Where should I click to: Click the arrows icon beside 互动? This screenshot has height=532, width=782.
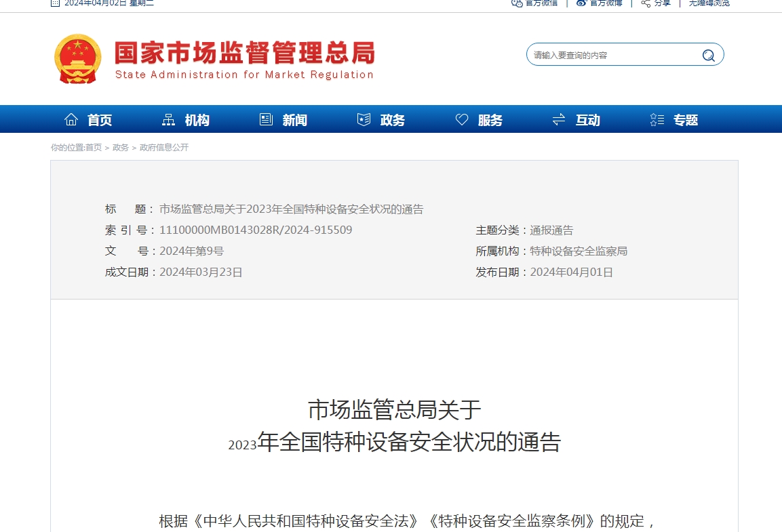(x=559, y=120)
